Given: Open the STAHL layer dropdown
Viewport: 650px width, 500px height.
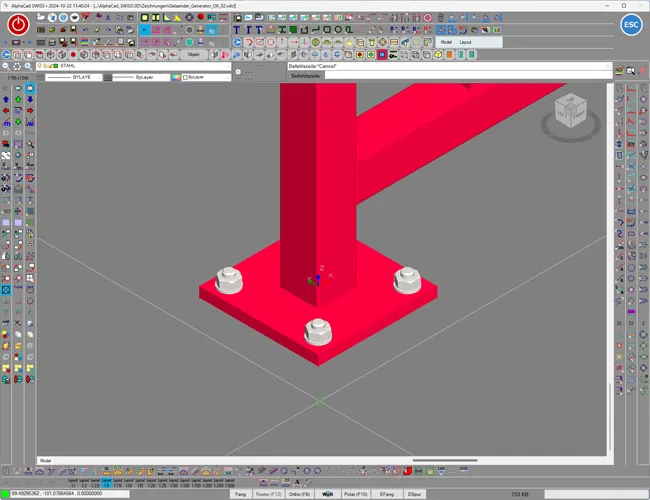Looking at the screenshot, I should point(133,66).
